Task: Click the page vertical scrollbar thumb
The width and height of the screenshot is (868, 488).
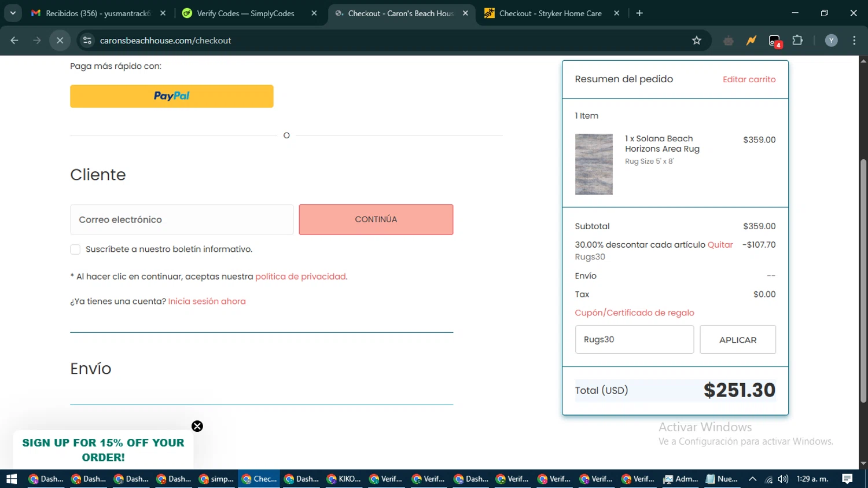Action: click(863, 281)
